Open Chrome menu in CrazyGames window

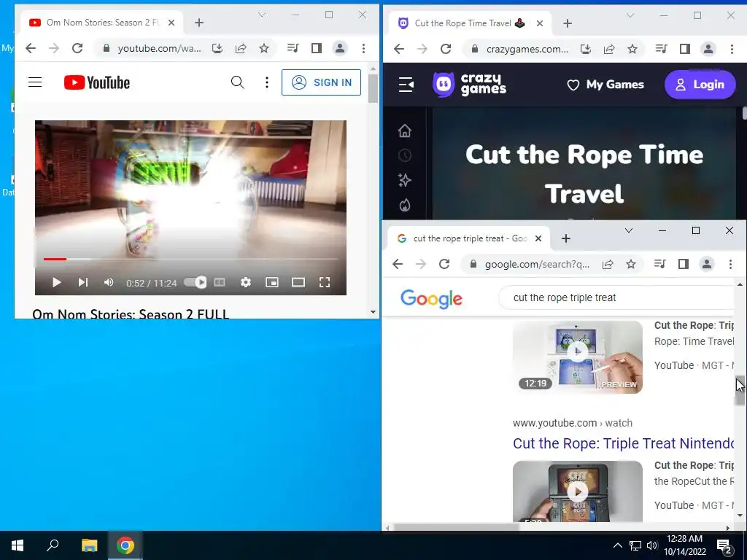pos(732,49)
